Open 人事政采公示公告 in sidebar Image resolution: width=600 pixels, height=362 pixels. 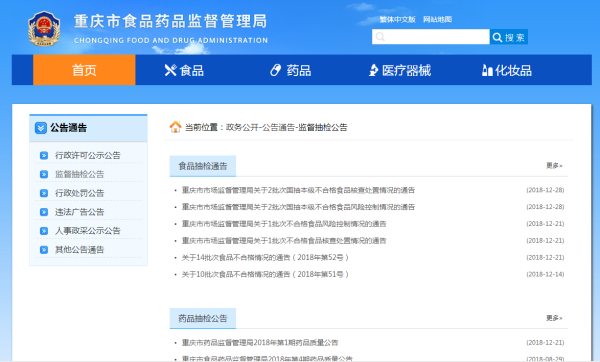88,231
